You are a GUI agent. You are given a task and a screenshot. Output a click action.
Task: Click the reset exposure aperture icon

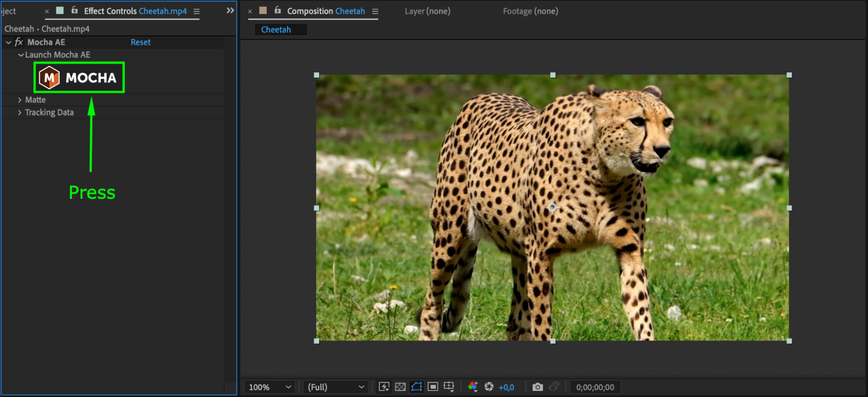[x=489, y=387]
